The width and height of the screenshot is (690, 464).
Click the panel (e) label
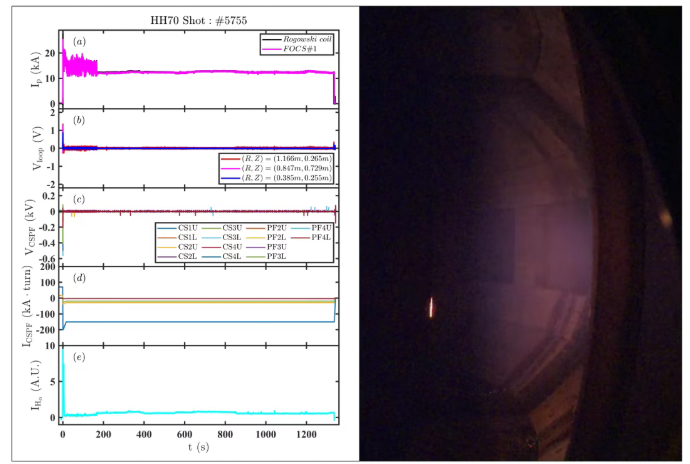pyautogui.click(x=78, y=356)
